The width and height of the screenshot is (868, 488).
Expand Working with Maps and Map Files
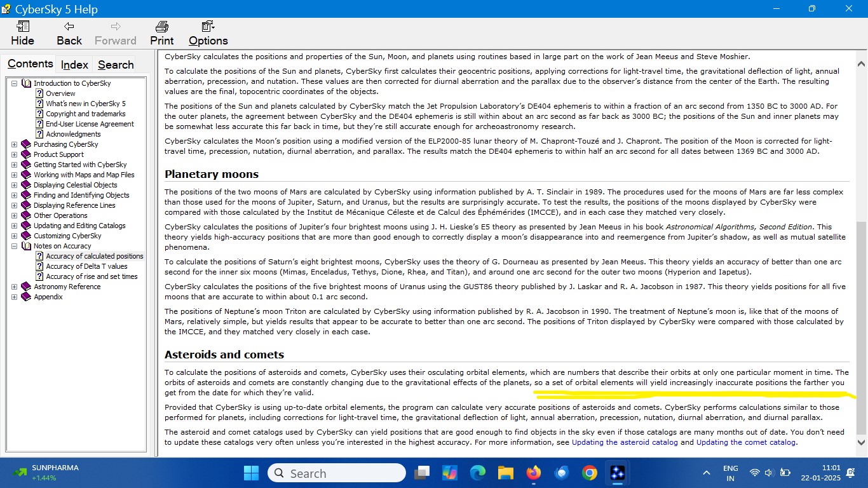[x=14, y=175]
